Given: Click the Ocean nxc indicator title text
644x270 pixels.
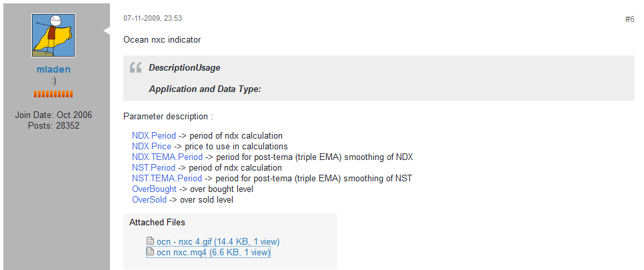Looking at the screenshot, I should (x=162, y=40).
